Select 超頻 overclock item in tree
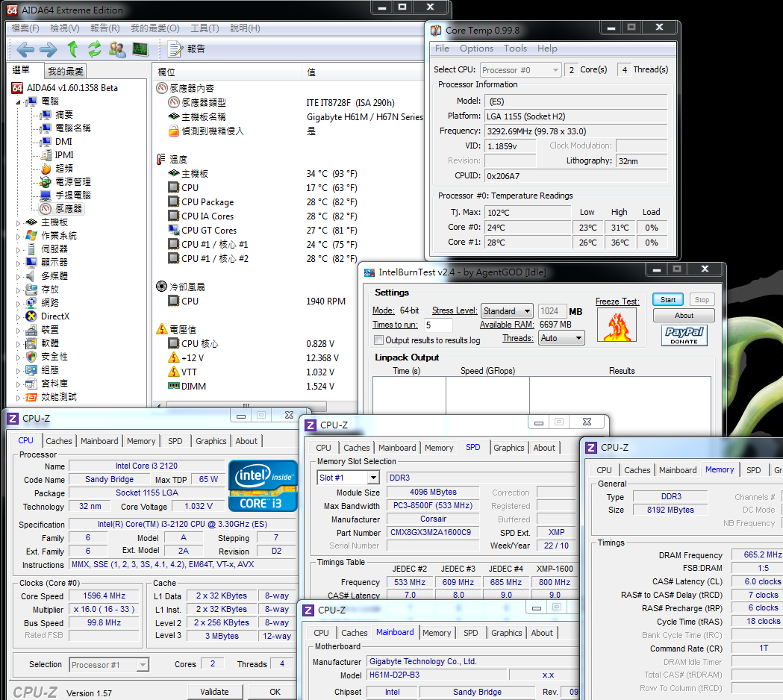 [x=64, y=169]
